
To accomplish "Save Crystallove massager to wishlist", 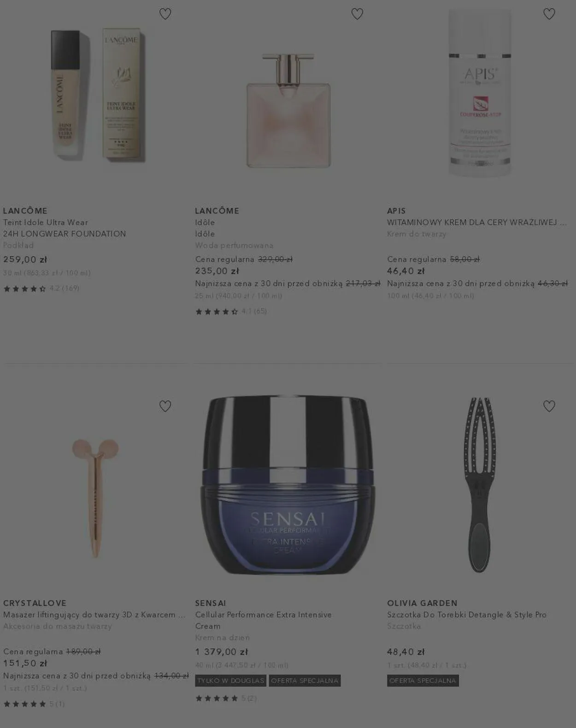I will coord(165,406).
